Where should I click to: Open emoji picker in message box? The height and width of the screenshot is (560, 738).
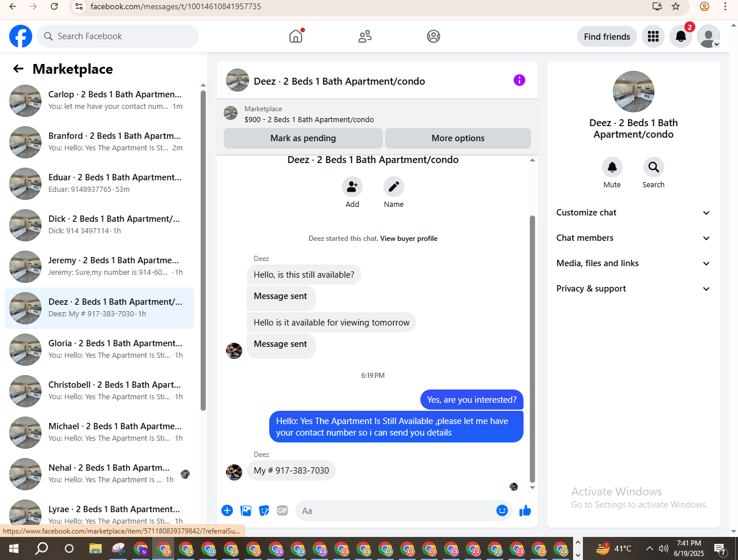502,510
